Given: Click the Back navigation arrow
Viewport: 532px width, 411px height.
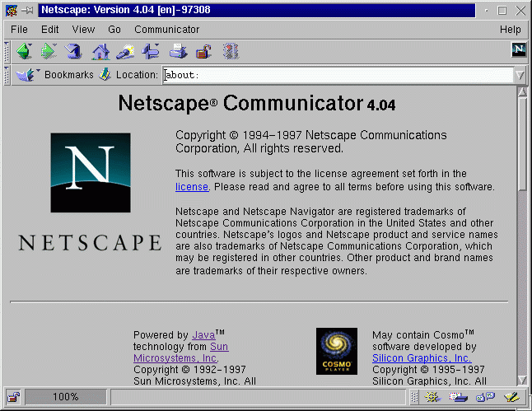Looking at the screenshot, I should click(23, 52).
